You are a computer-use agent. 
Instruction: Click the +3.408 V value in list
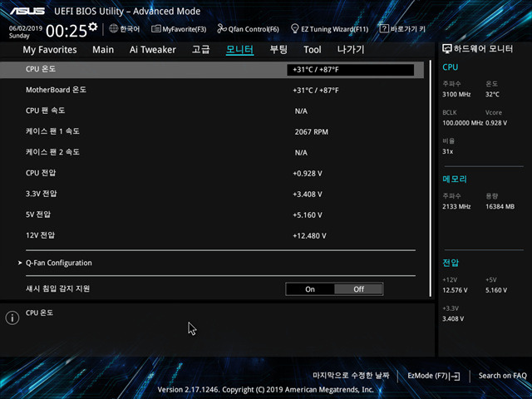(308, 195)
